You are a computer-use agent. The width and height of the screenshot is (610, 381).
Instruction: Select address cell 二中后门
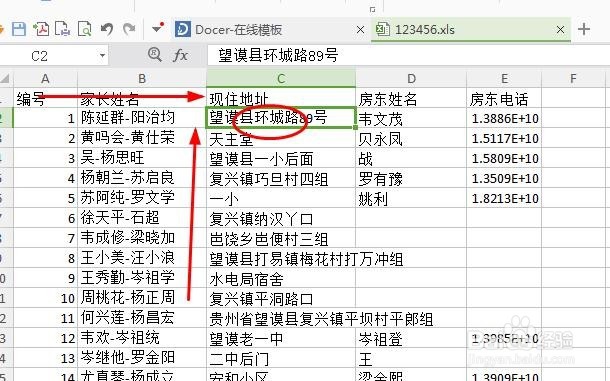(281, 359)
